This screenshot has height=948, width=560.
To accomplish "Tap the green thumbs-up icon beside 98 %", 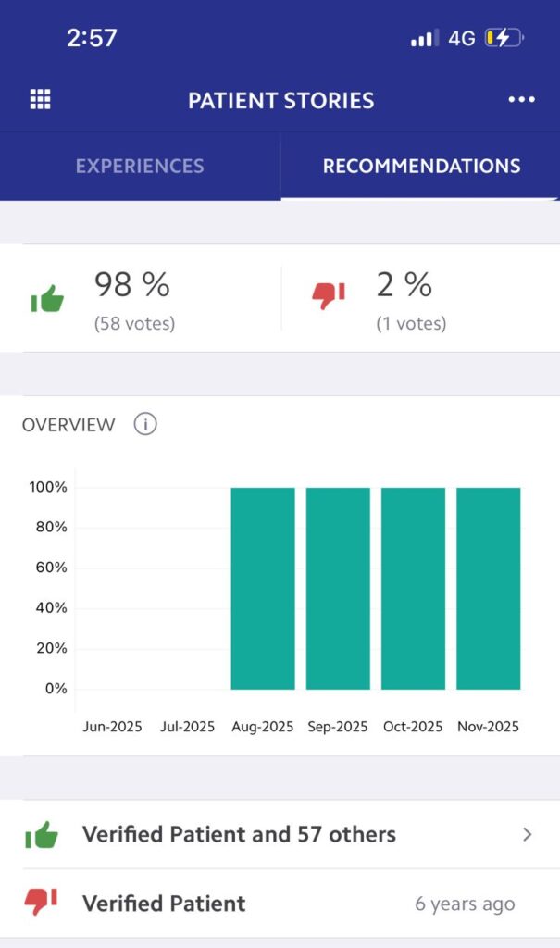I will (47, 299).
